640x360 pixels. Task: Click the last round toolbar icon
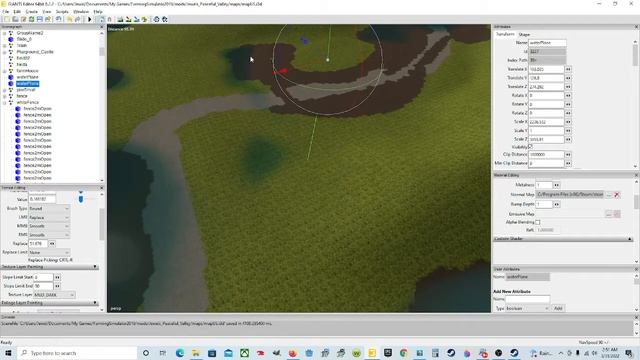(164, 19)
